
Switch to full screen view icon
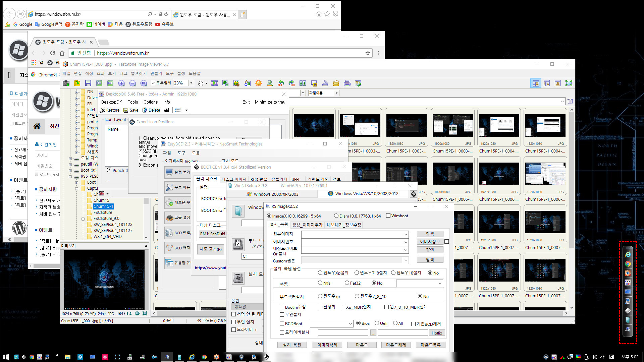click(x=569, y=83)
